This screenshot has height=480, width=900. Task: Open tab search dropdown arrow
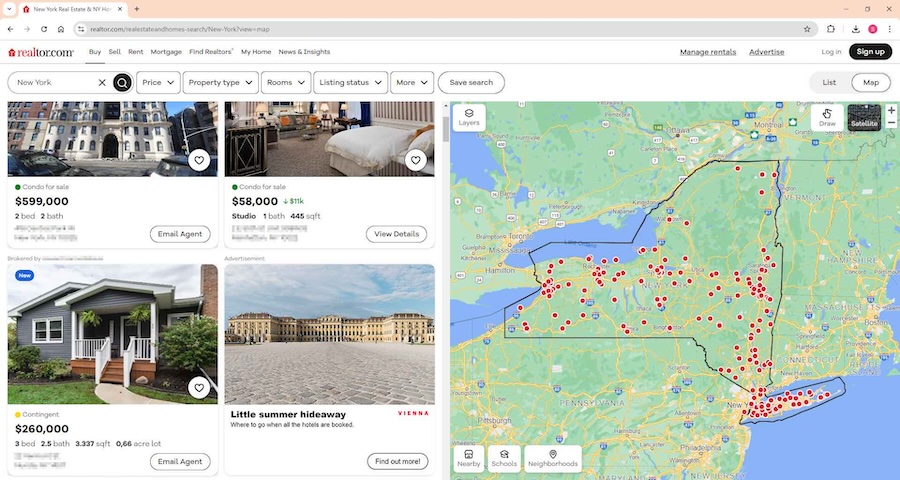9,9
